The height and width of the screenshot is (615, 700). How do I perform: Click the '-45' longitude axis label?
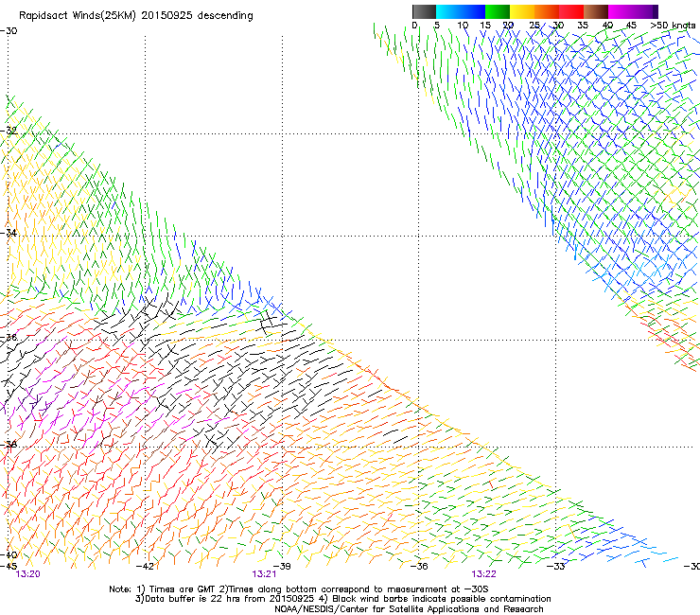9,567
